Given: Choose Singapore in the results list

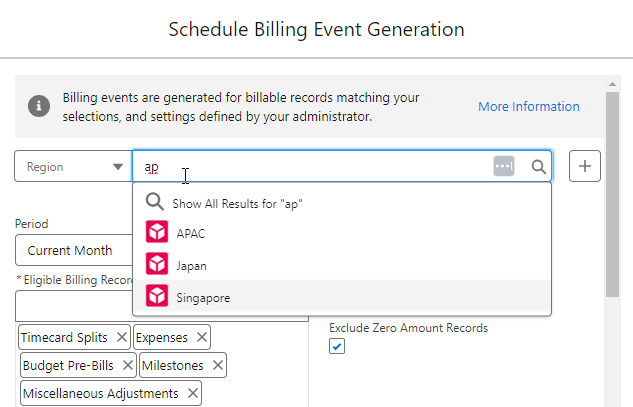Looking at the screenshot, I should (x=202, y=297).
